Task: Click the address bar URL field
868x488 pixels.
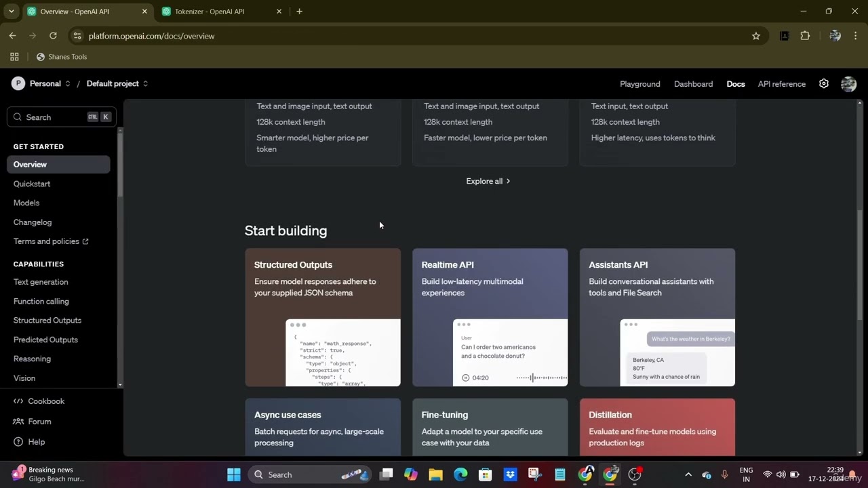Action: (x=407, y=36)
